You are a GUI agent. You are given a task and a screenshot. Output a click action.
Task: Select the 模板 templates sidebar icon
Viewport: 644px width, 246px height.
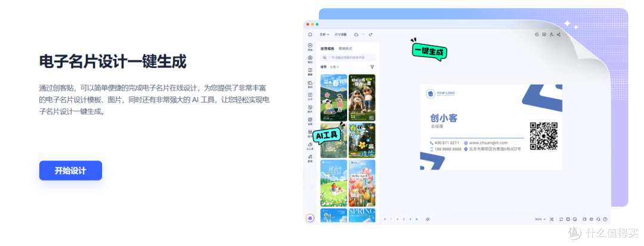click(310, 71)
